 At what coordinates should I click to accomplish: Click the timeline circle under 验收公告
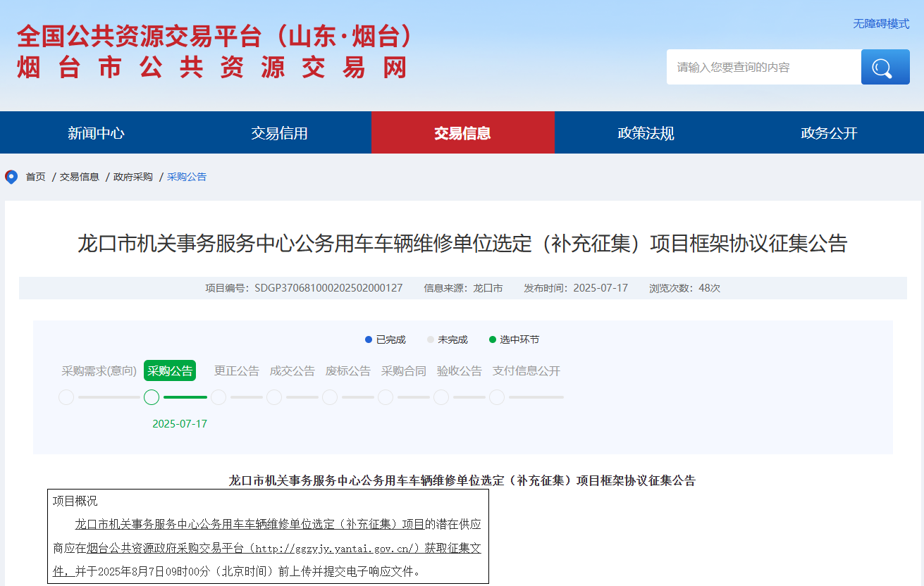[x=441, y=397]
